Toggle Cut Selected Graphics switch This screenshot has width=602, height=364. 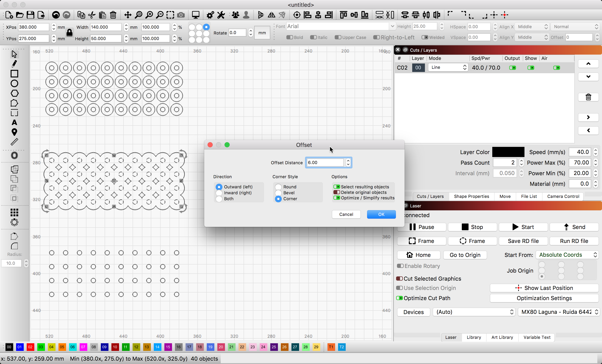tap(400, 279)
